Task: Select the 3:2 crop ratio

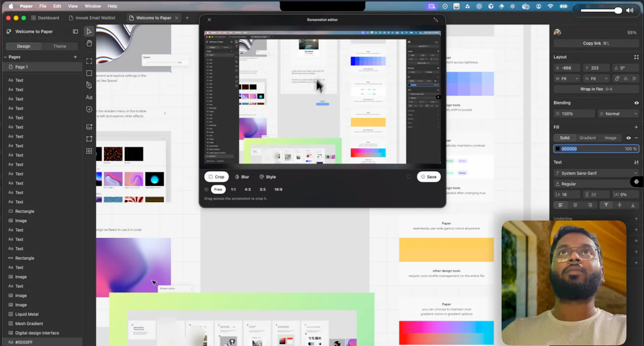Action: (262, 189)
